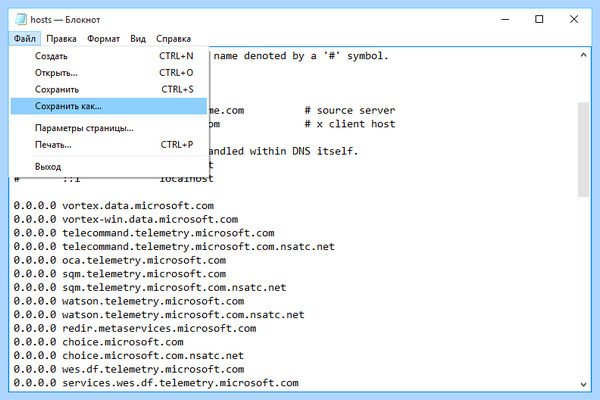Open the Вид menu
Image resolution: width=600 pixels, height=400 pixels.
(138, 39)
